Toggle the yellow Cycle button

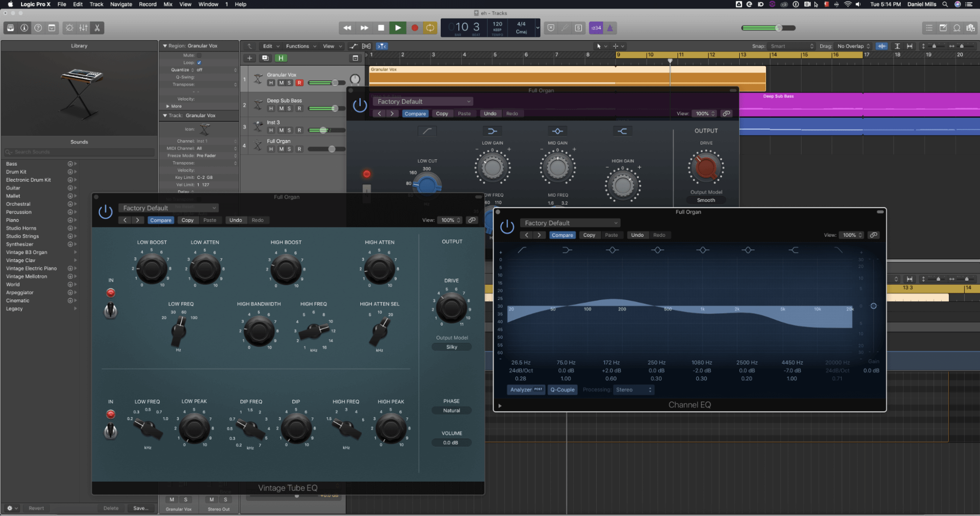(x=430, y=28)
